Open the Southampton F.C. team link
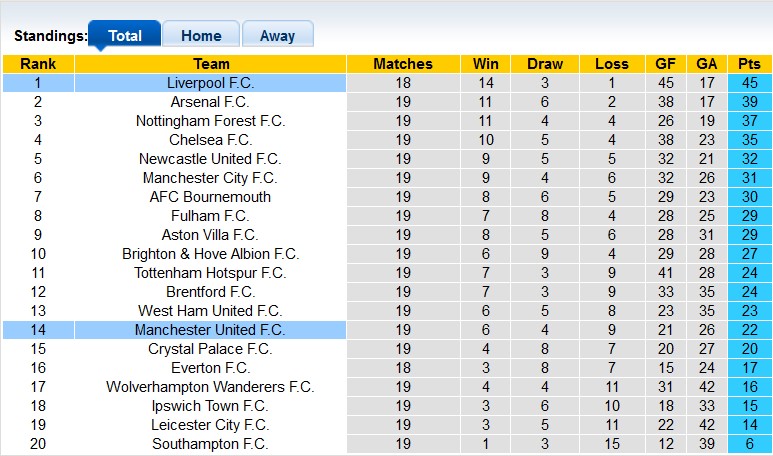This screenshot has width=773, height=456. pos(210,444)
